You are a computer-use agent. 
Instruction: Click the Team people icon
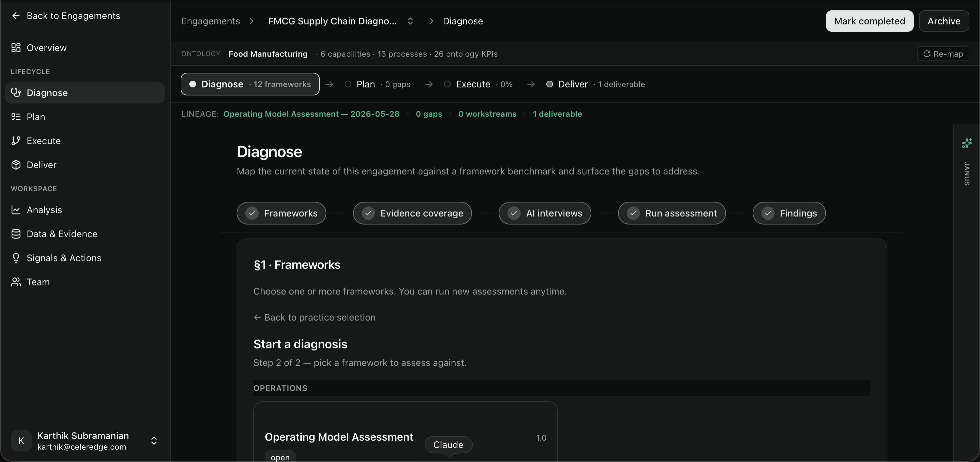click(16, 282)
